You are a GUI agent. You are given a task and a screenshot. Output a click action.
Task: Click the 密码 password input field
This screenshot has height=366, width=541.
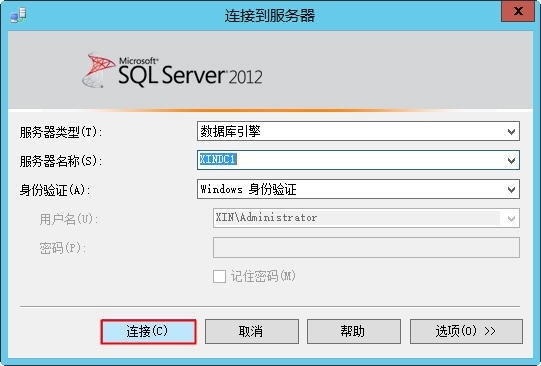click(x=366, y=247)
